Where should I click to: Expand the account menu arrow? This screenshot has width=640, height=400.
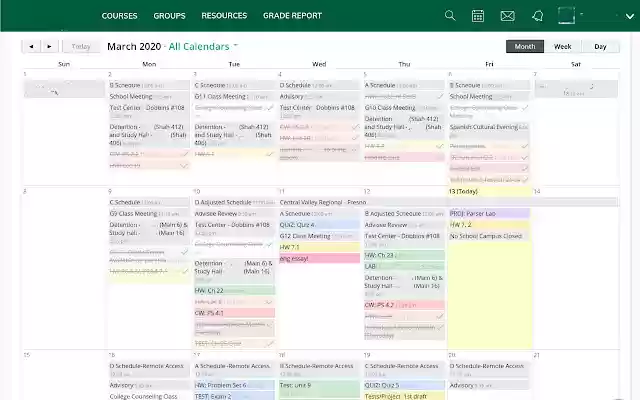pyautogui.click(x=630, y=16)
